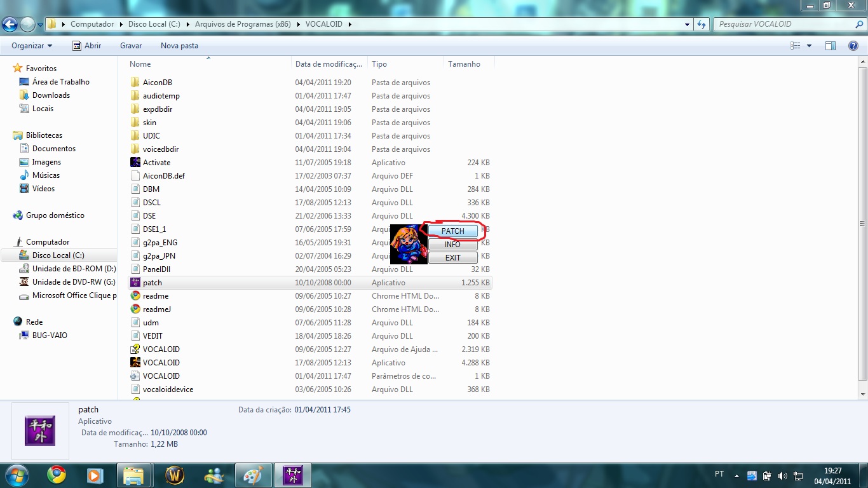Click the udm file name
868x488 pixels.
click(151, 322)
